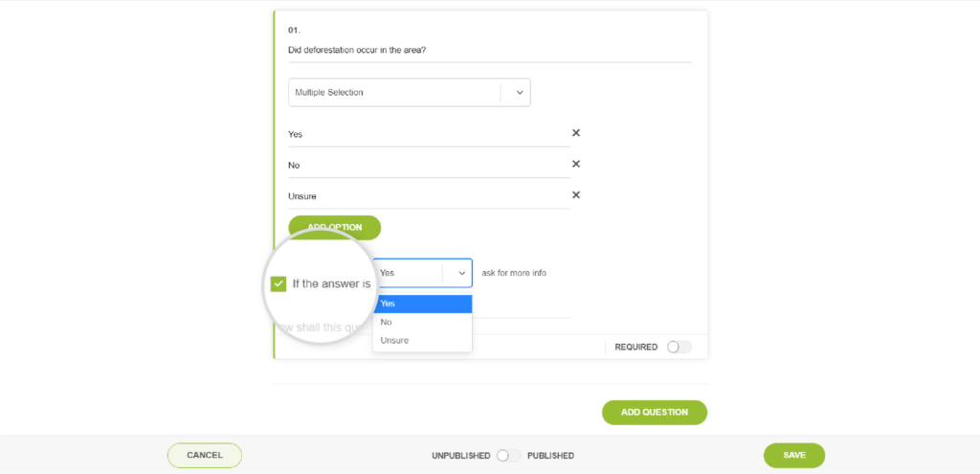Screen dimensions: 980x474
Task: Open the Multiple Selection combo box
Action: [410, 93]
